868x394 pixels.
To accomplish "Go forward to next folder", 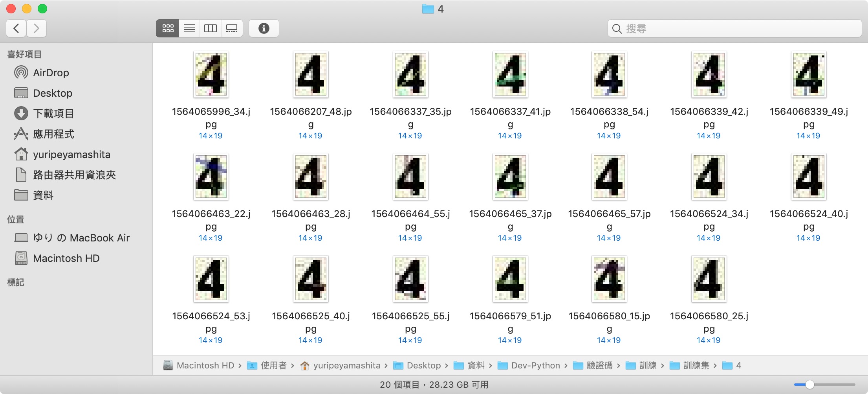I will click(x=37, y=28).
